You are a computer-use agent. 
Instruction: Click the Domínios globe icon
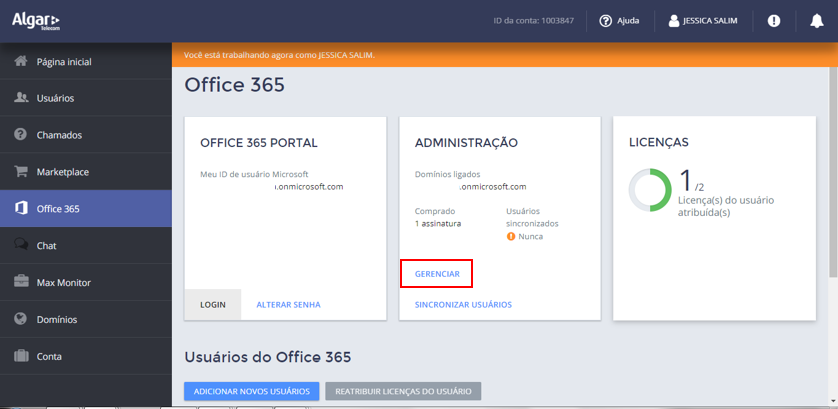click(20, 320)
